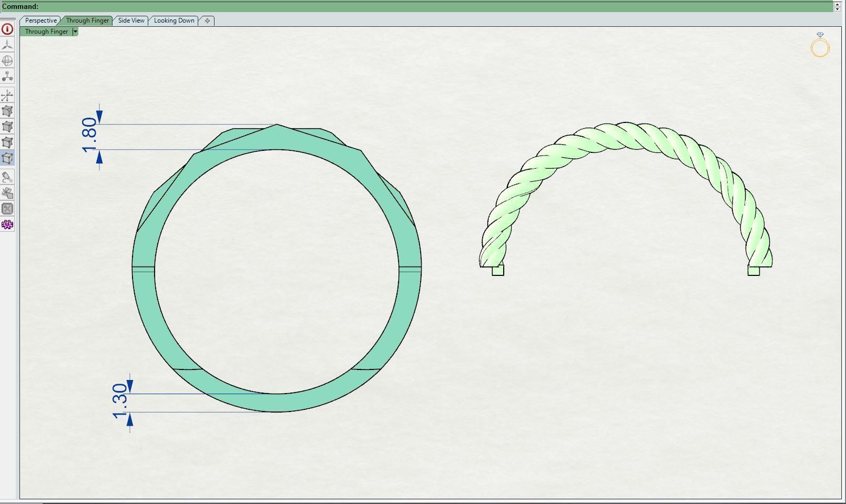Click the red circle power icon
The image size is (846, 504).
click(7, 29)
